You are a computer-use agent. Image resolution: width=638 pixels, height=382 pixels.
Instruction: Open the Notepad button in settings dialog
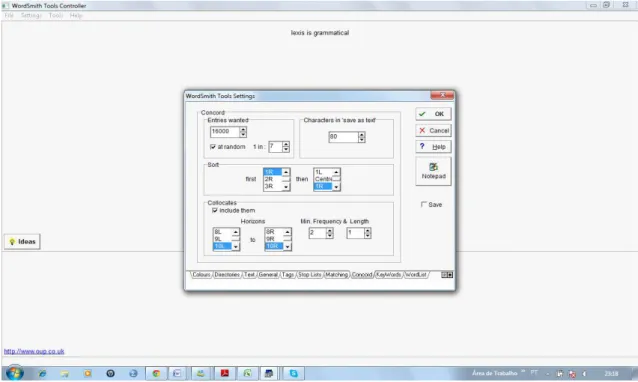pos(433,171)
